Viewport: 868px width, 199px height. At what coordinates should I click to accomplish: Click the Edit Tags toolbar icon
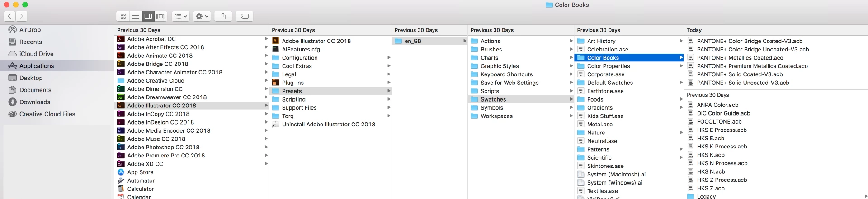[244, 16]
